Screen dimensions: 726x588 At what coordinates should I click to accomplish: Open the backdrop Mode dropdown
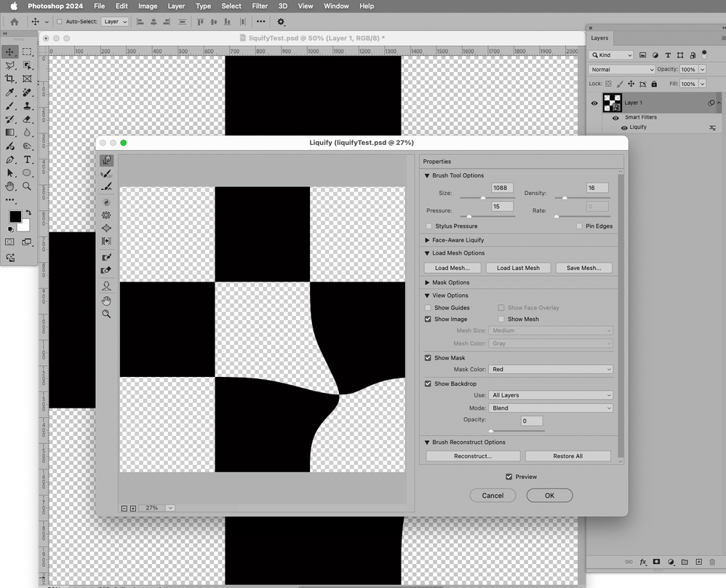[550, 408]
